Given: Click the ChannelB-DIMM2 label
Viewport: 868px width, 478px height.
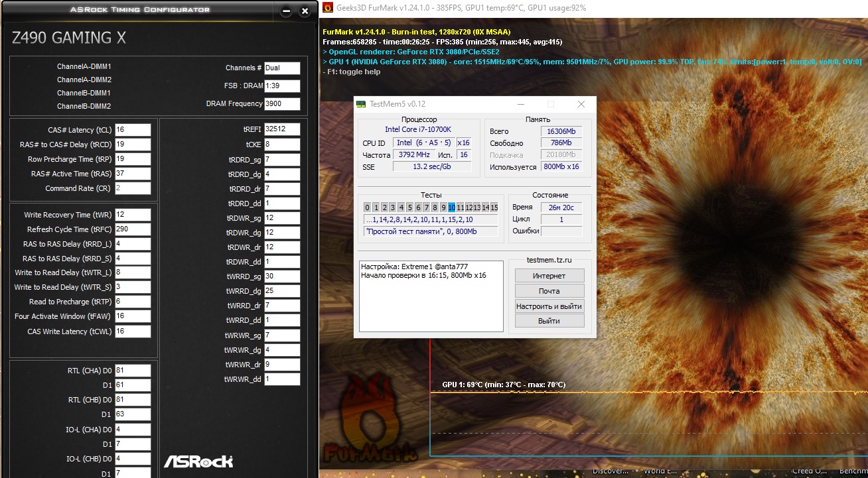Looking at the screenshot, I should click(84, 106).
